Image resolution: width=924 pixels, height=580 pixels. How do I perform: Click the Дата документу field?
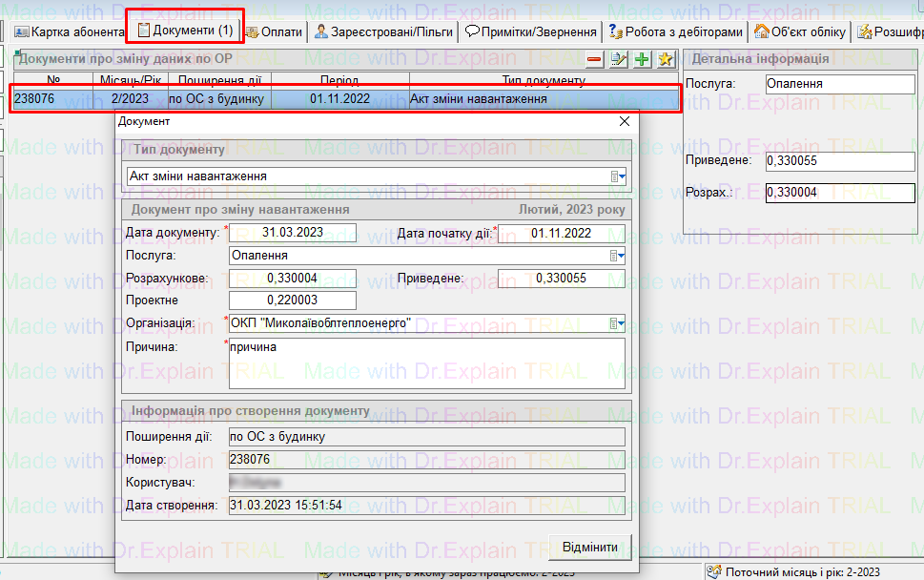click(293, 234)
